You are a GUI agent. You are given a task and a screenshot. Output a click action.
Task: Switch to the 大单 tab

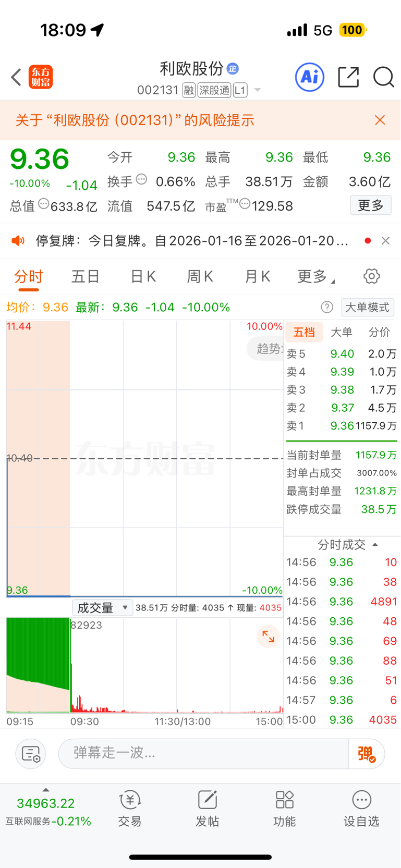pos(342,332)
